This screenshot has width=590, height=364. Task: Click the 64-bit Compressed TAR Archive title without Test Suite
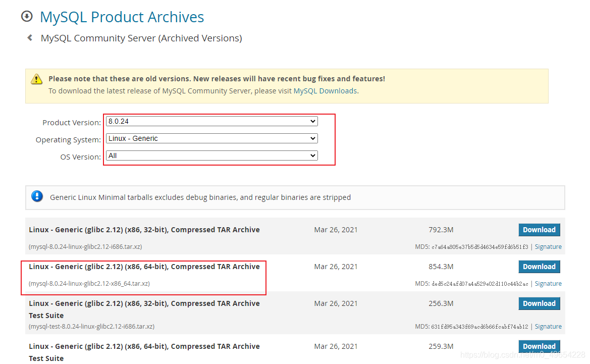(144, 267)
